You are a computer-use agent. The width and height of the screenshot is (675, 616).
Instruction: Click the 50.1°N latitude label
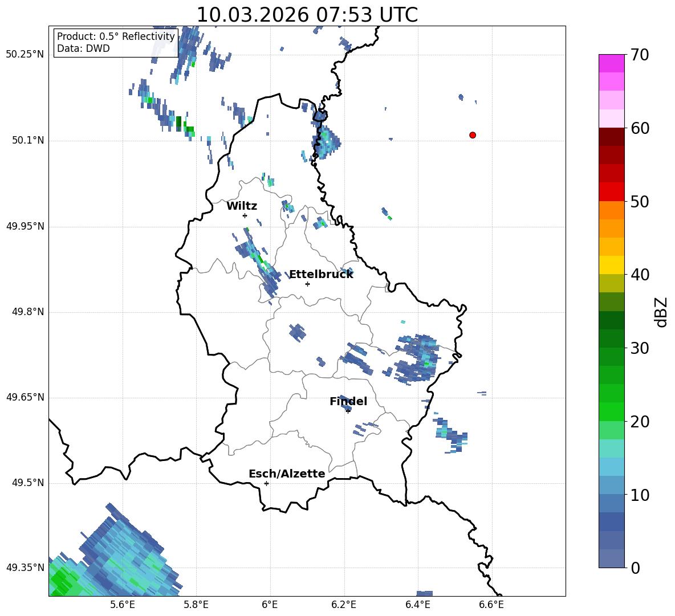[28, 141]
